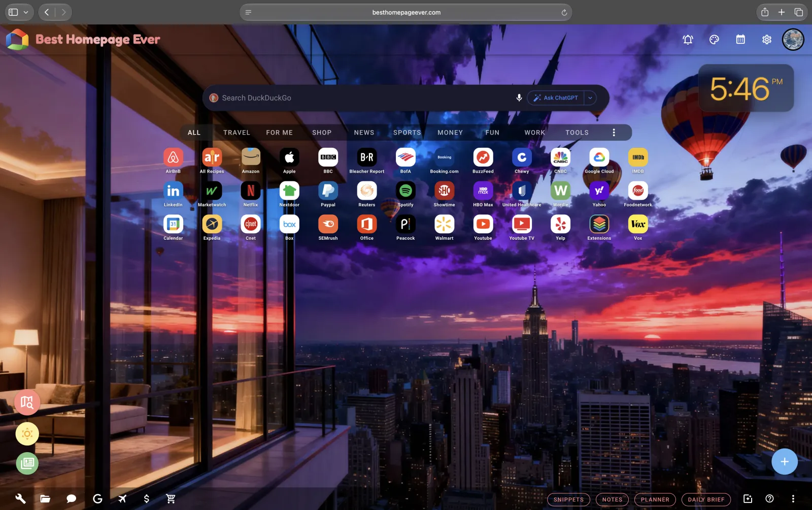
Task: Open the Yelp shortcut icon
Action: [x=561, y=224]
